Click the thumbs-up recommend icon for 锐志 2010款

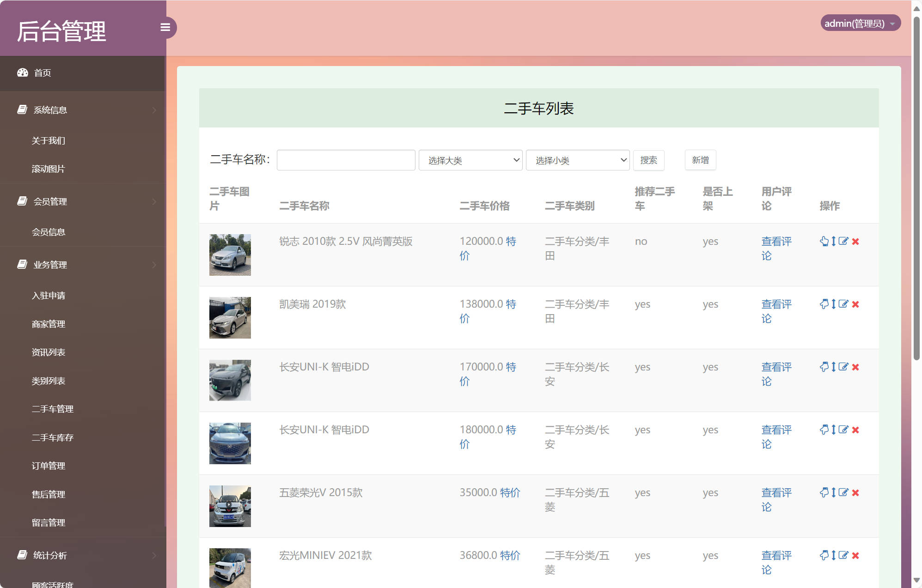pos(825,241)
